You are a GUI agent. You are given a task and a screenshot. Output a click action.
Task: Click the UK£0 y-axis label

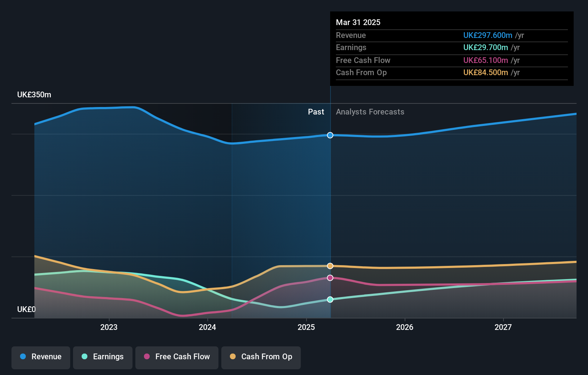point(26,309)
